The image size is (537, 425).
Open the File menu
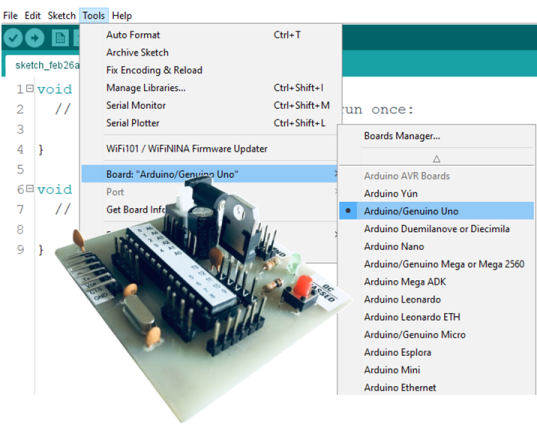tap(10, 16)
